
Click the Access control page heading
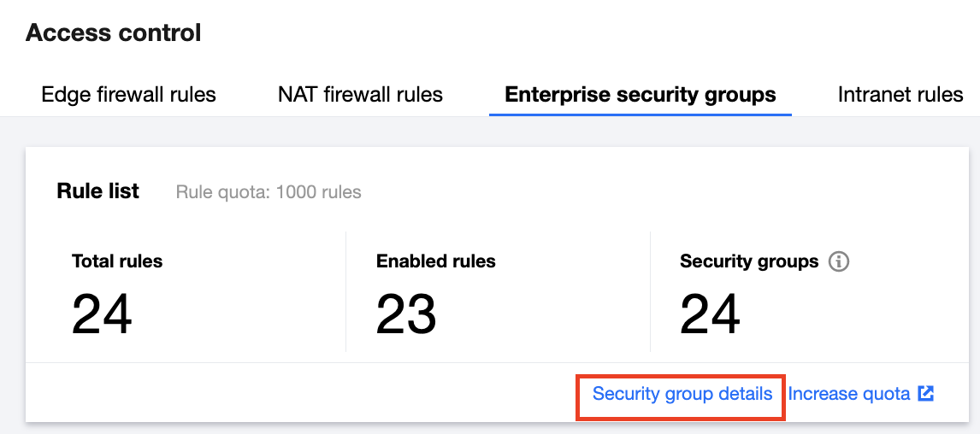[114, 33]
